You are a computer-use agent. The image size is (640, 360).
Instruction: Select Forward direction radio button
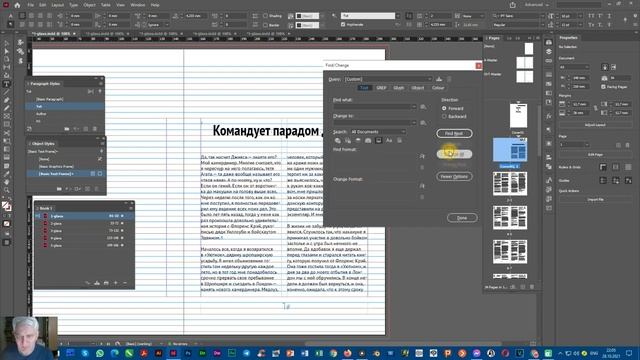[x=444, y=108]
